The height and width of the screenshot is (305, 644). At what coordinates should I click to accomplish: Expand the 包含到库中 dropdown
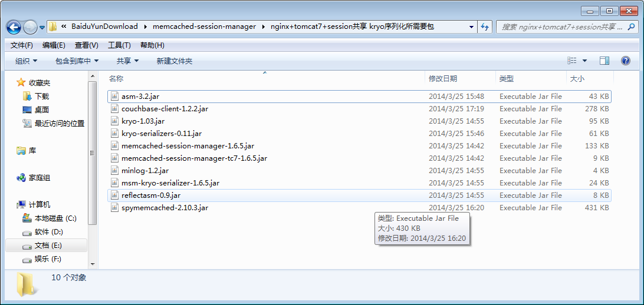77,61
